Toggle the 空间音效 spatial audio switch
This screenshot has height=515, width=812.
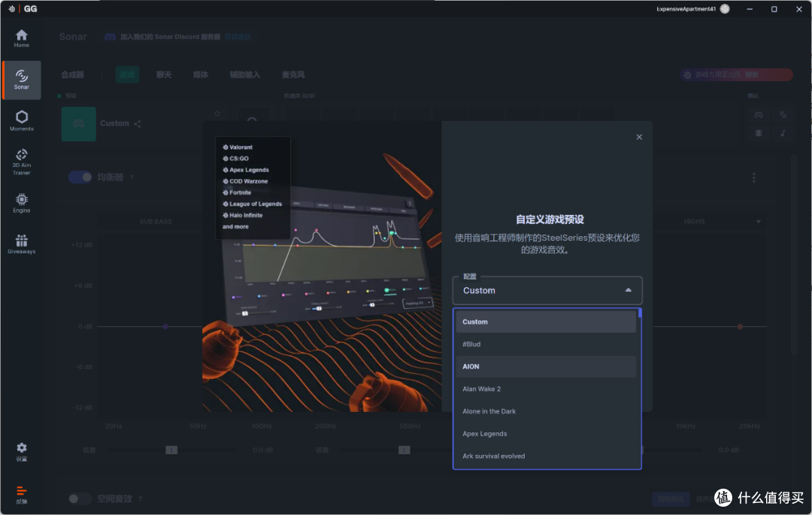coord(80,498)
